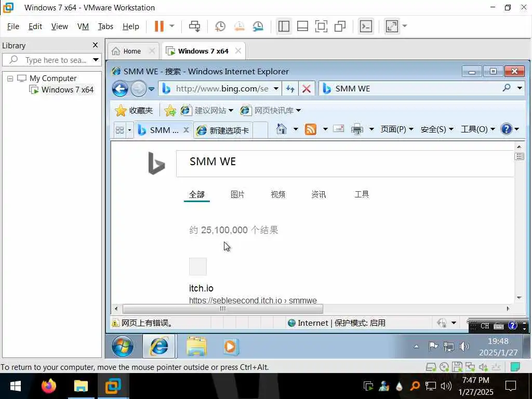This screenshot has width=532, height=399.
Task: Toggle the thumbnail bar view
Action: pos(302,26)
